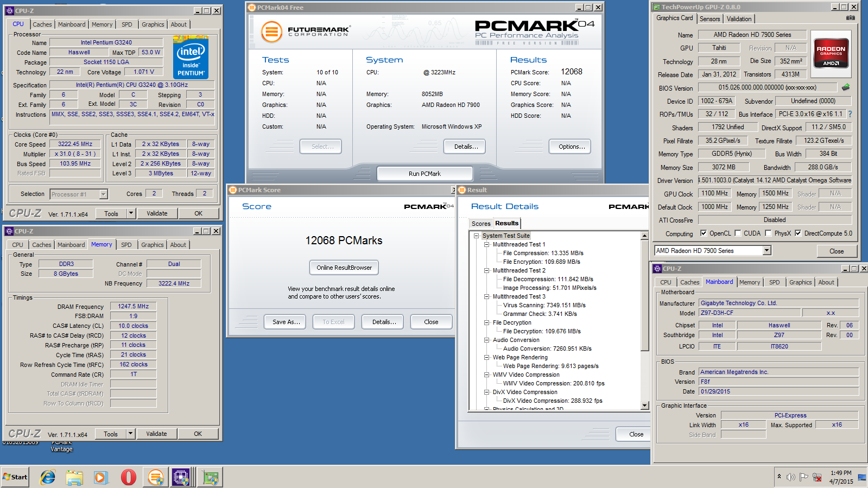Click the top CPU-Z window title icon

point(9,10)
